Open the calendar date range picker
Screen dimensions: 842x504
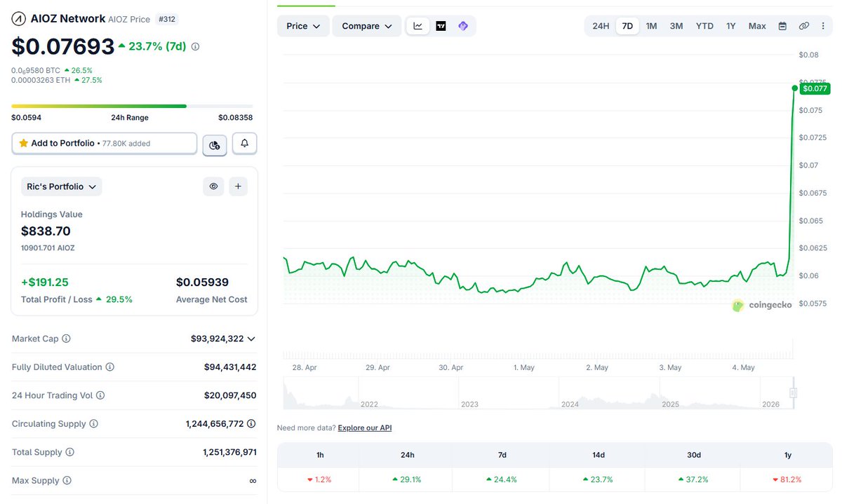pyautogui.click(x=782, y=26)
